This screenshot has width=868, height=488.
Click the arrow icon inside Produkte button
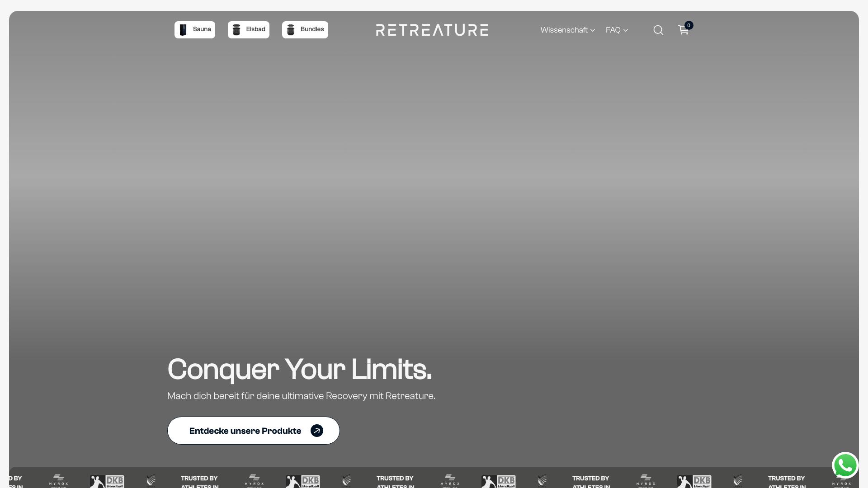(317, 431)
